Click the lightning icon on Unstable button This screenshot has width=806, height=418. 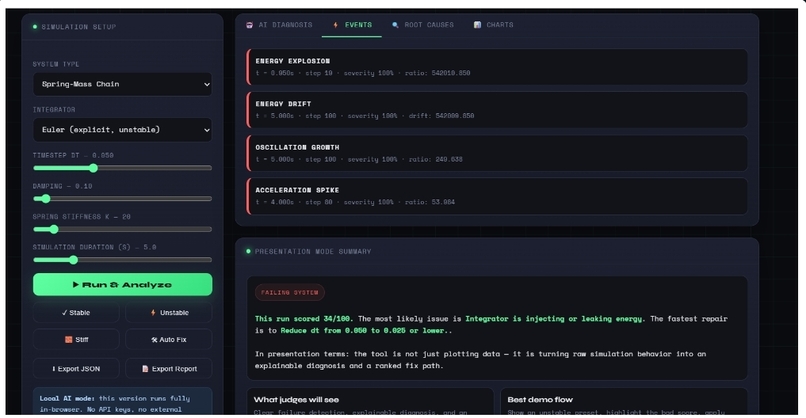[x=153, y=313]
